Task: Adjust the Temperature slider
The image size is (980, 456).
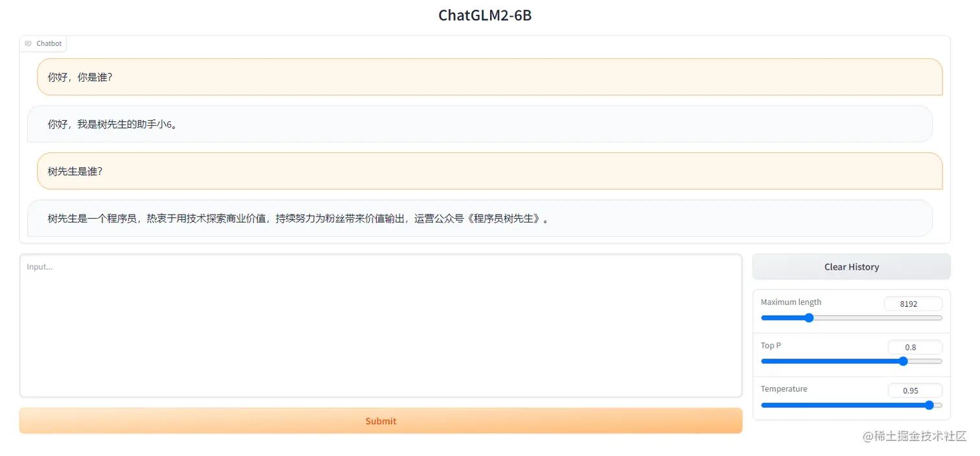Action: [x=851, y=405]
